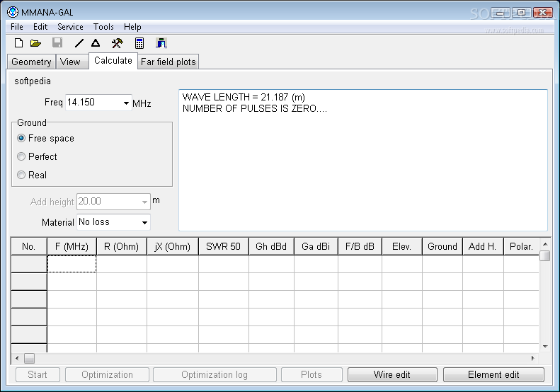
Task: Click the Gh dBd column header
Action: (x=271, y=246)
